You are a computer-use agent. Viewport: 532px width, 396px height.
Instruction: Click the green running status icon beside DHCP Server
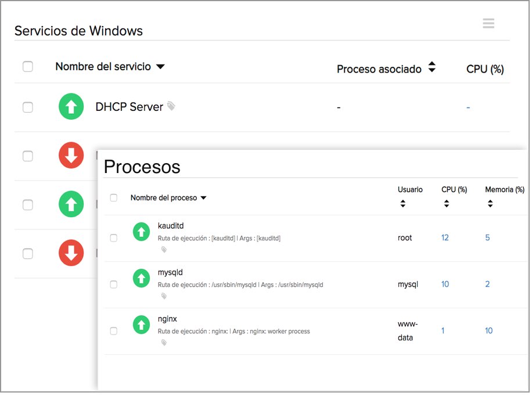[x=71, y=107]
